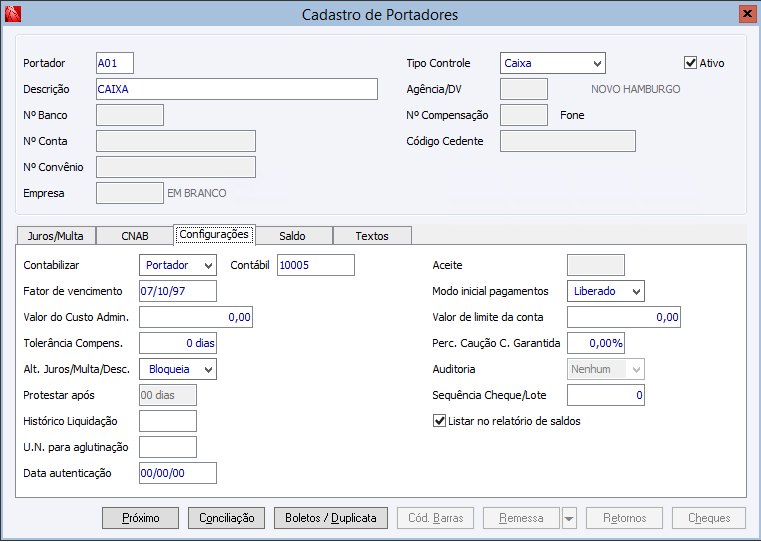Focus the Portador code field
The width and height of the screenshot is (761, 542).
114,63
